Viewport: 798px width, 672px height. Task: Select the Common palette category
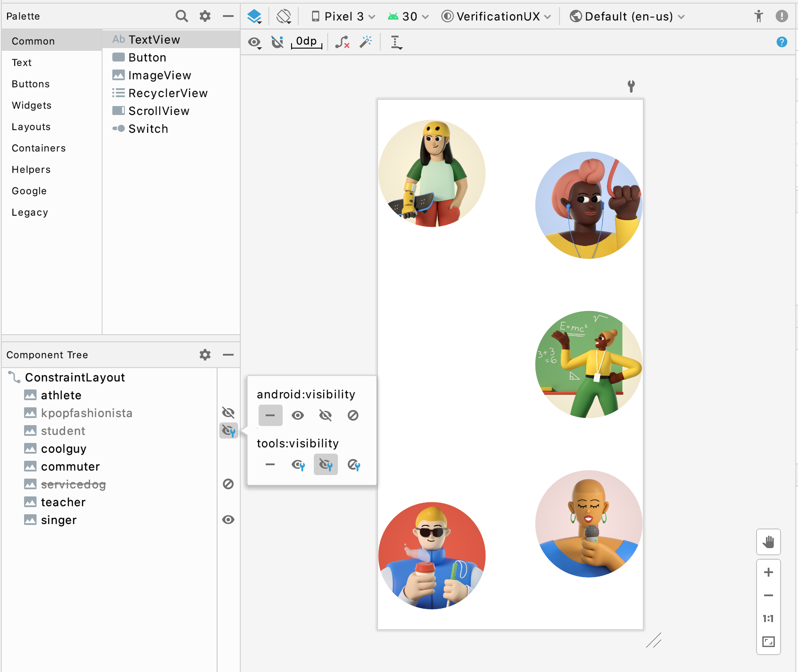(x=52, y=41)
